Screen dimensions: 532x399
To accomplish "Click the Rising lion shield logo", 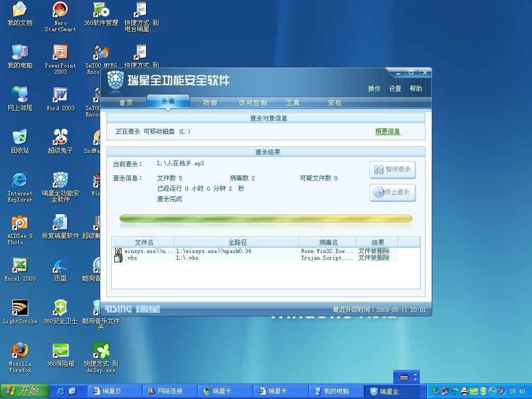I will [115, 81].
